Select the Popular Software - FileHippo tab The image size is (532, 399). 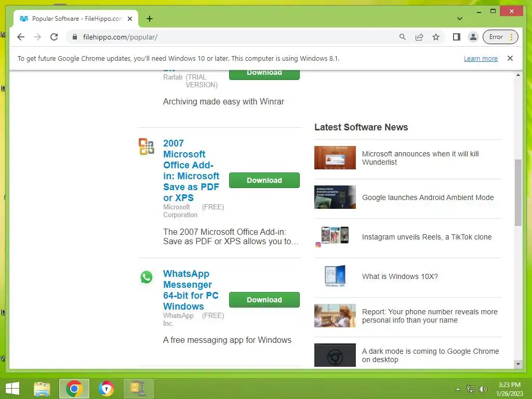pyautogui.click(x=76, y=19)
